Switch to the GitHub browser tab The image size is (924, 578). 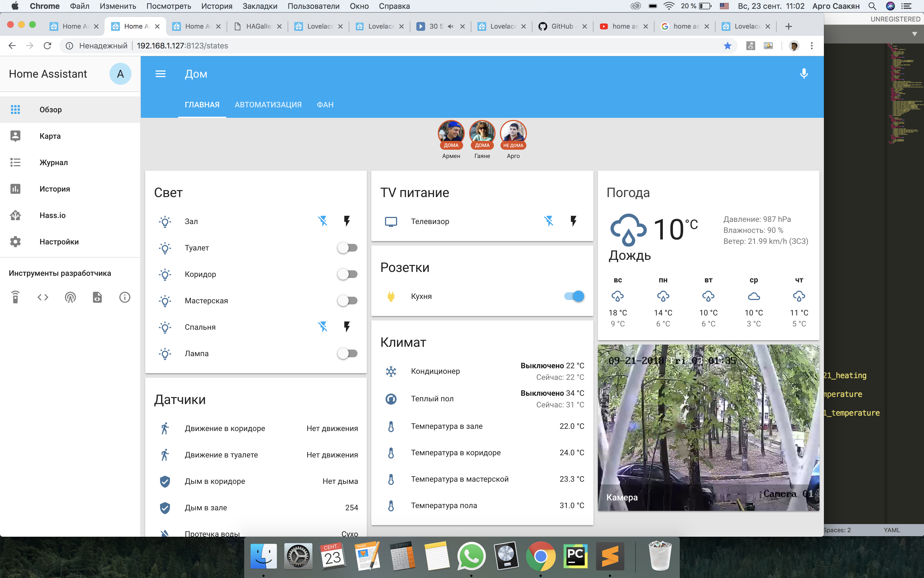coord(562,26)
